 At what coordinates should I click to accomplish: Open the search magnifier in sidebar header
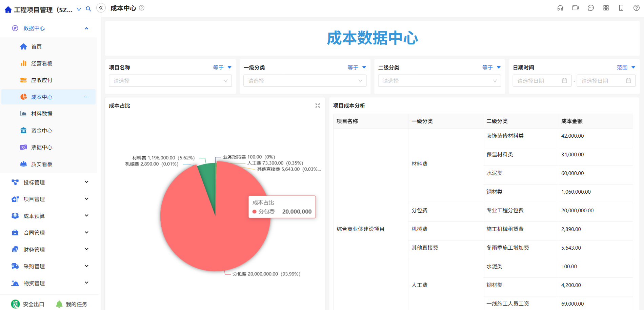(88, 9)
